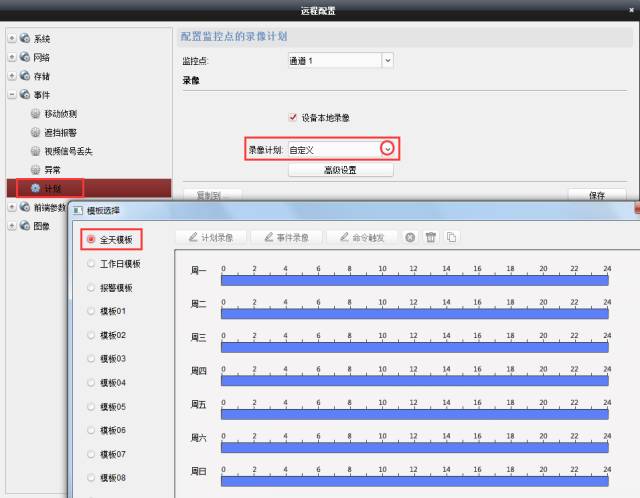Choose the 工作日模板 radio button
The height and width of the screenshot is (498, 640).
point(91,264)
